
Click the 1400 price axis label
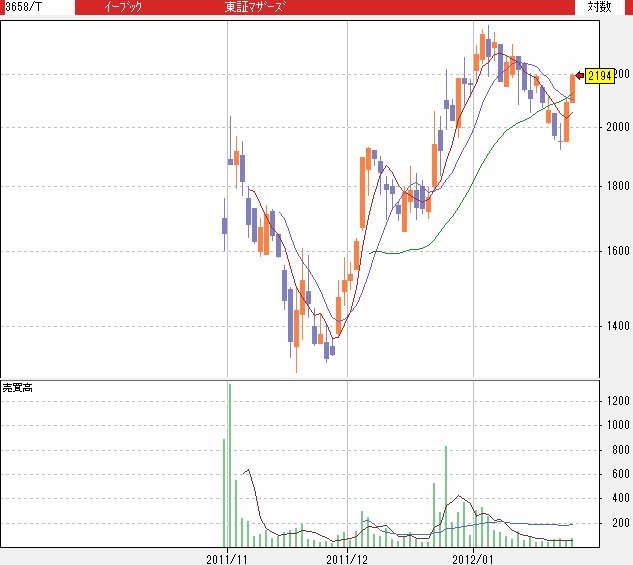pyautogui.click(x=618, y=326)
